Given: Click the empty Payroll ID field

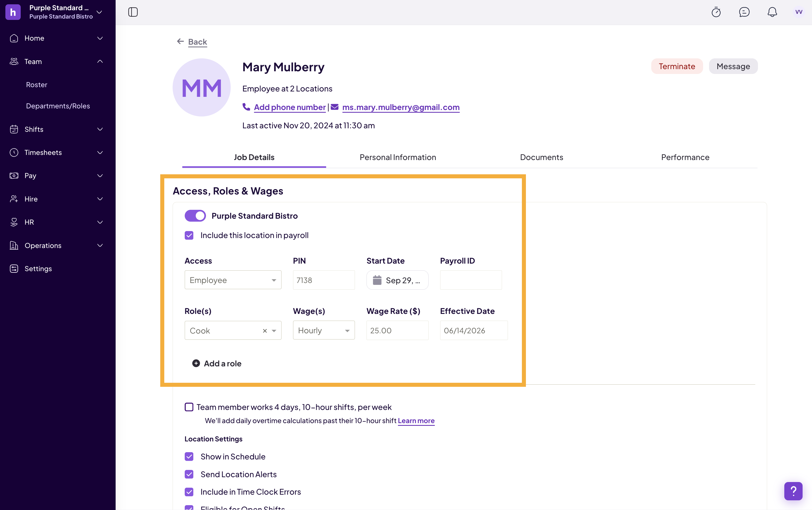Looking at the screenshot, I should coord(471,280).
